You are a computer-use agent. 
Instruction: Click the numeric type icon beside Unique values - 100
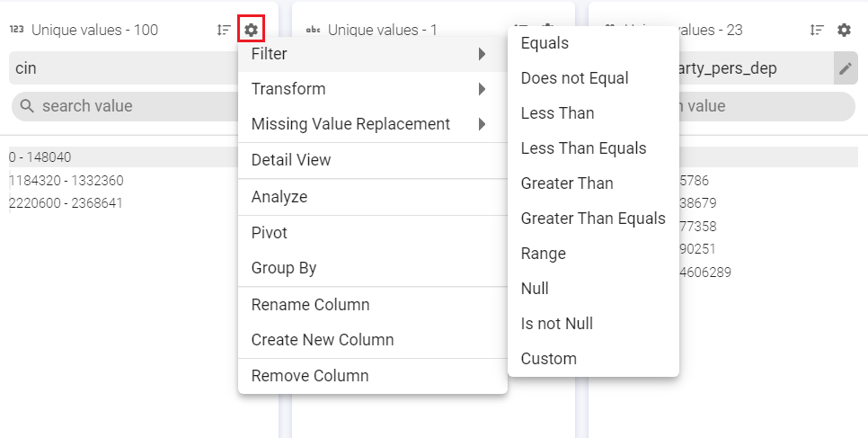coord(16,30)
